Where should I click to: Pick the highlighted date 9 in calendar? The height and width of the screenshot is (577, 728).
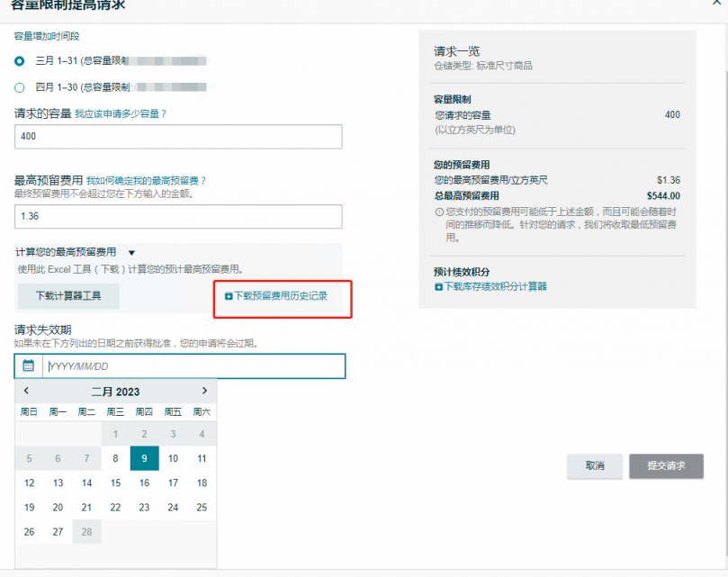[144, 458]
